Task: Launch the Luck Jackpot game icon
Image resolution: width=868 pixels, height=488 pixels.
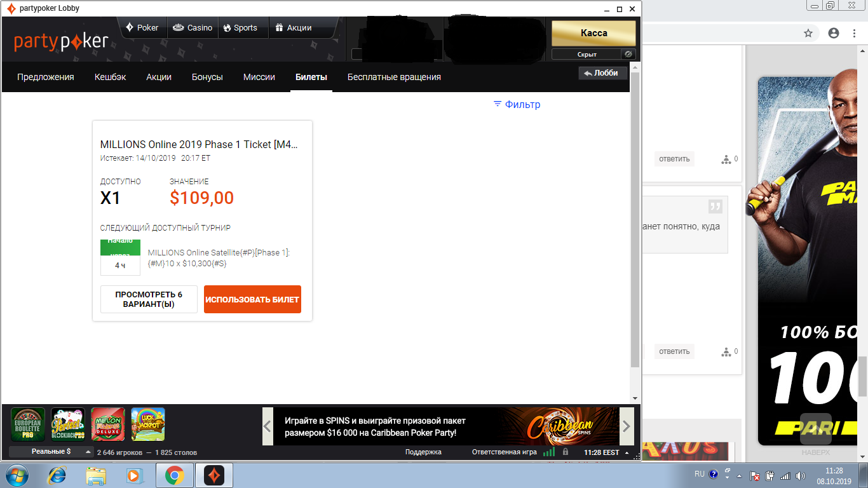Action: (148, 424)
